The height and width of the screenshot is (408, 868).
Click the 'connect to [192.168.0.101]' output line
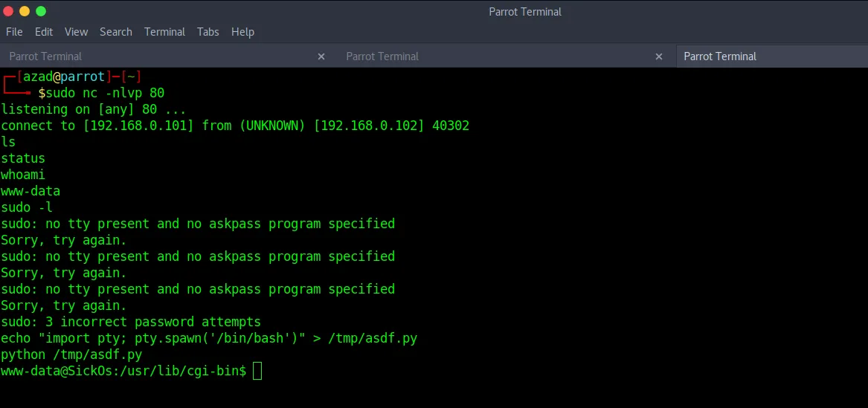click(x=235, y=126)
